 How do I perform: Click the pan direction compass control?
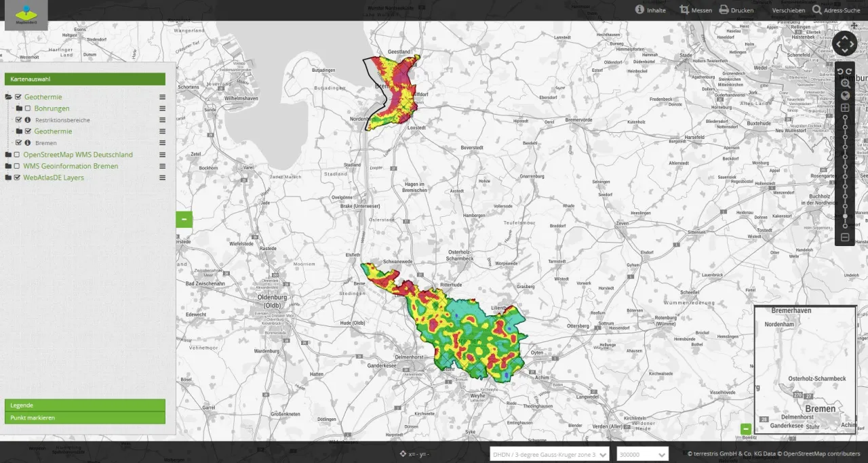tap(844, 43)
